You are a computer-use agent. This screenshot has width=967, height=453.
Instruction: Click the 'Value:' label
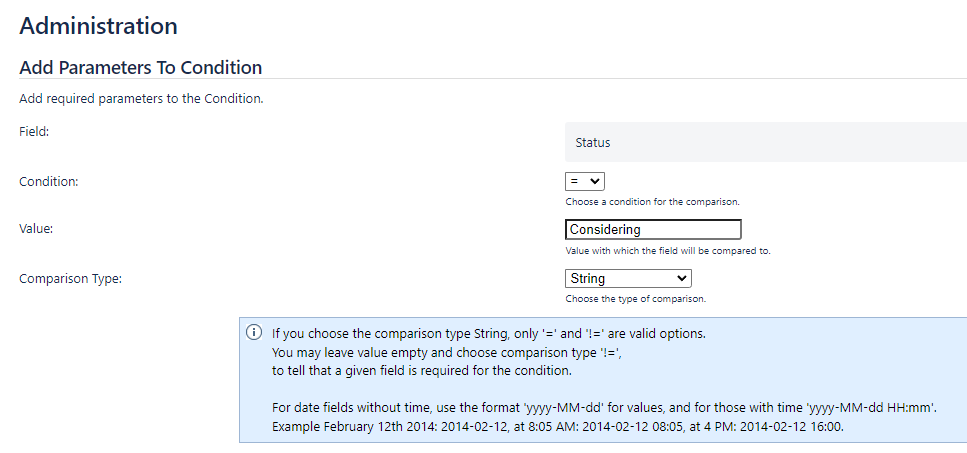36,229
